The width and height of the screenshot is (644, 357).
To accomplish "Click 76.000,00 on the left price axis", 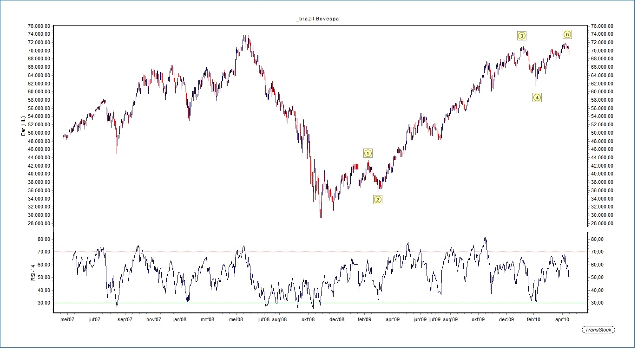I will [x=39, y=26].
